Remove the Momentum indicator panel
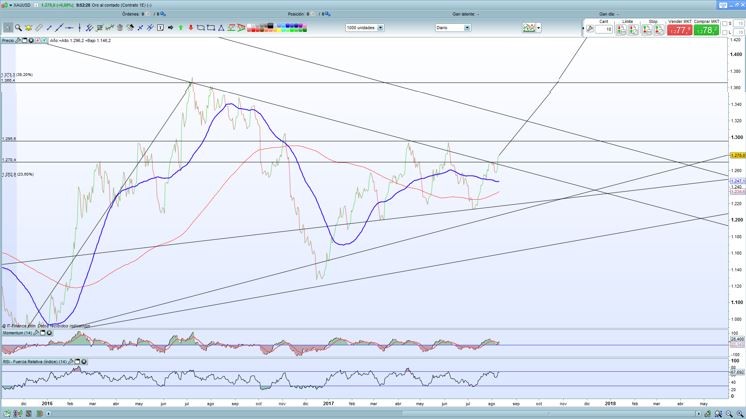Viewport: 746px width, 419px height. click(x=49, y=333)
